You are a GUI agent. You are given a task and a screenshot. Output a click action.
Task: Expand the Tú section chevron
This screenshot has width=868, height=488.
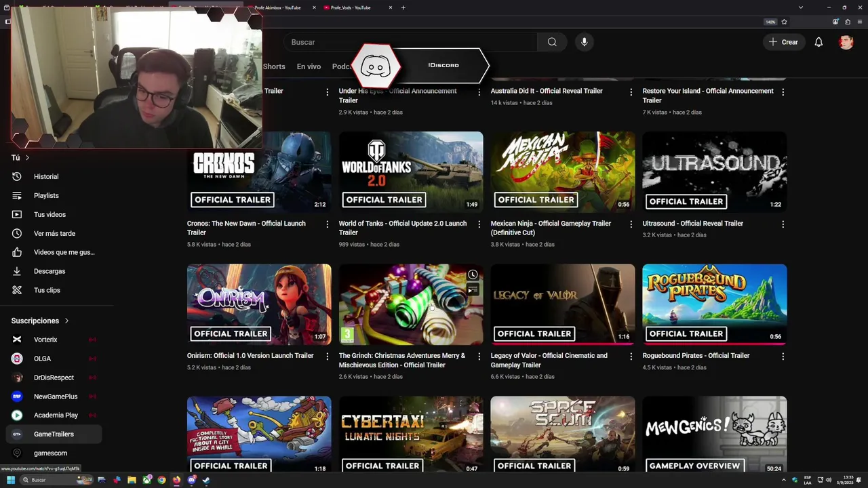coord(27,158)
